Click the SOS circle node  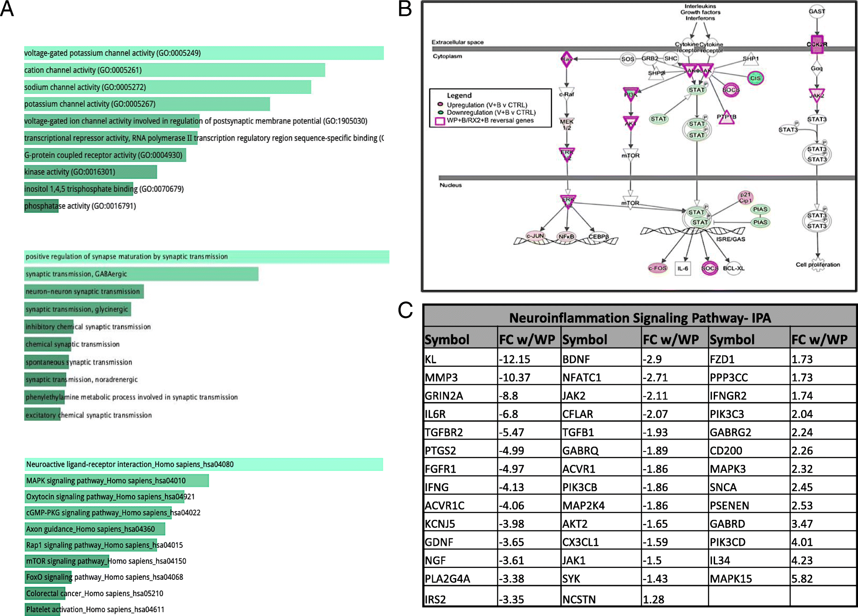[627, 59]
